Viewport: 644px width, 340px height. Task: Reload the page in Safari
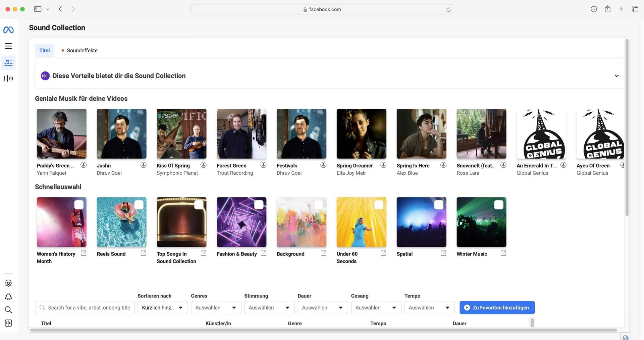tap(448, 9)
